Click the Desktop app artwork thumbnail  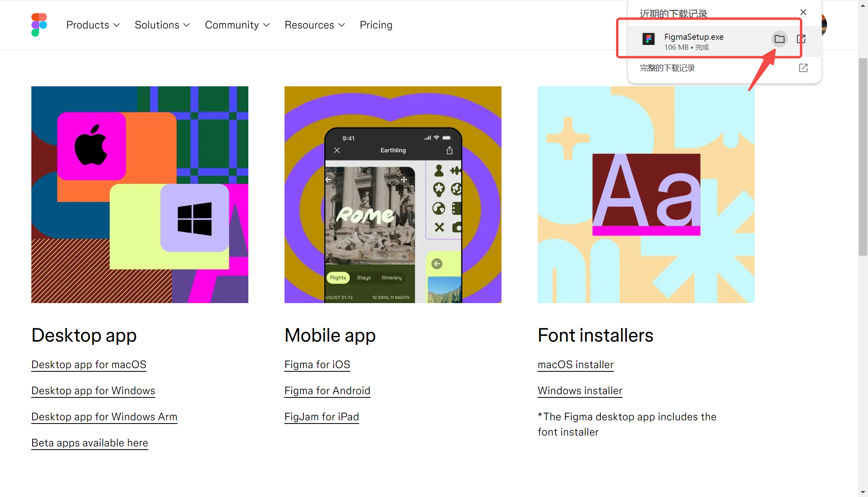[140, 195]
